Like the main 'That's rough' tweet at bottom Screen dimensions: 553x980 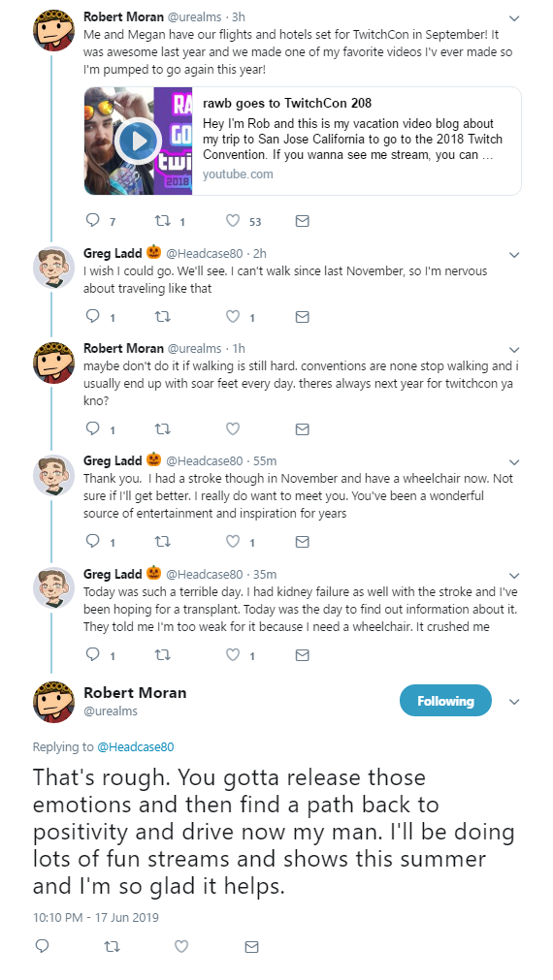coord(181,946)
